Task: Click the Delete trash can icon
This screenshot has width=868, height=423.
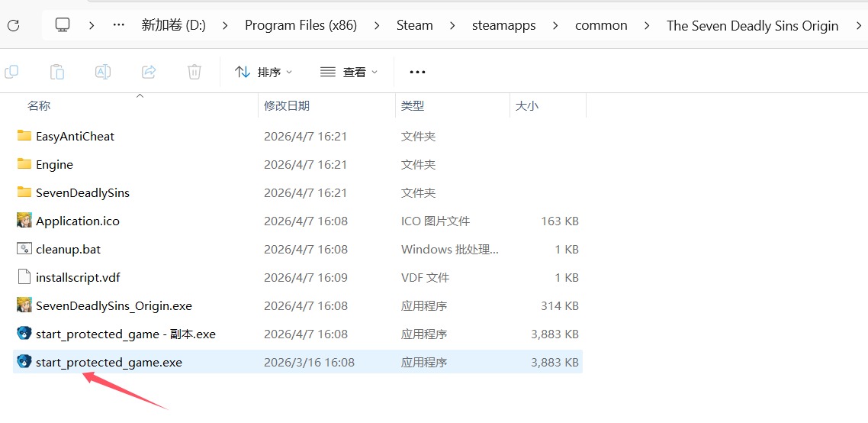Action: (x=194, y=72)
